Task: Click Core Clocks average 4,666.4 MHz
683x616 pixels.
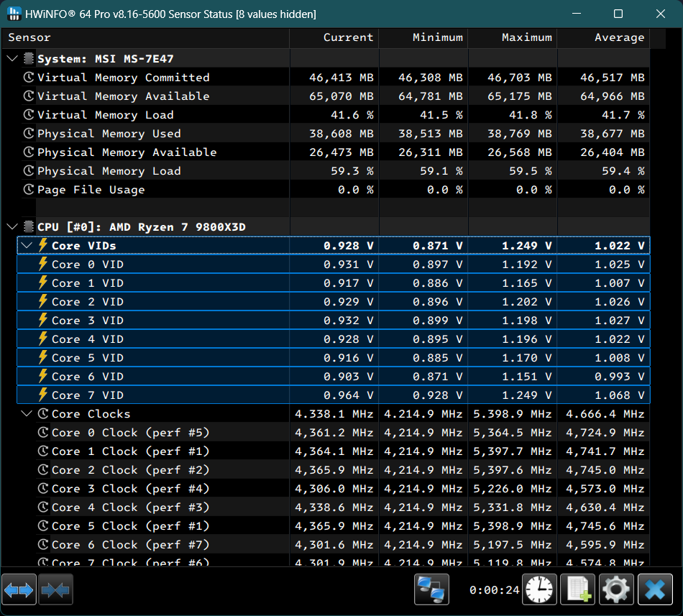Action: 605,414
